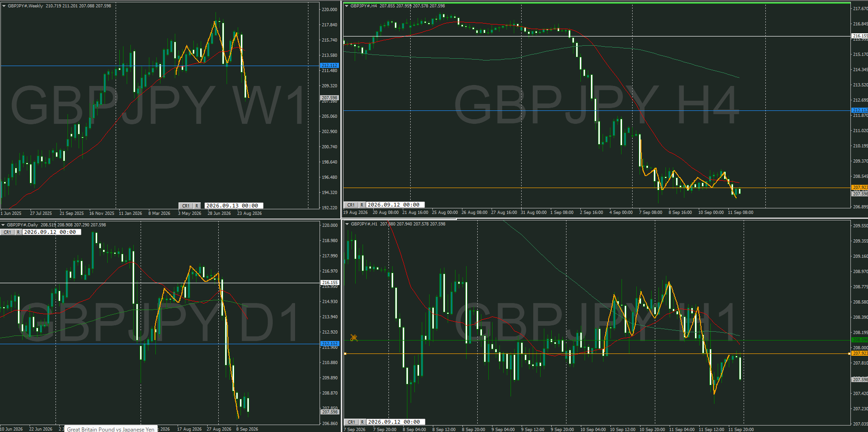This screenshot has width=868, height=432.
Task: Click the blue 212.112 price label on Weekly
Action: coord(330,66)
